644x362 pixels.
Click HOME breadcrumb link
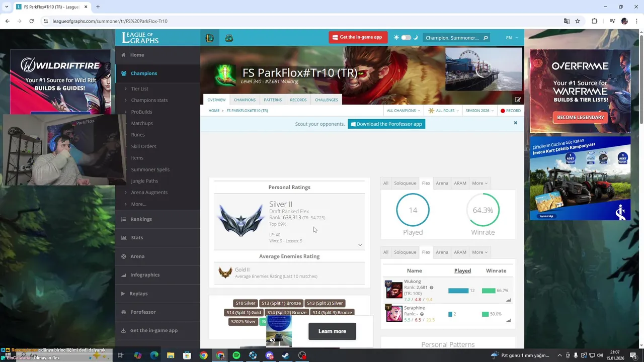point(214,111)
